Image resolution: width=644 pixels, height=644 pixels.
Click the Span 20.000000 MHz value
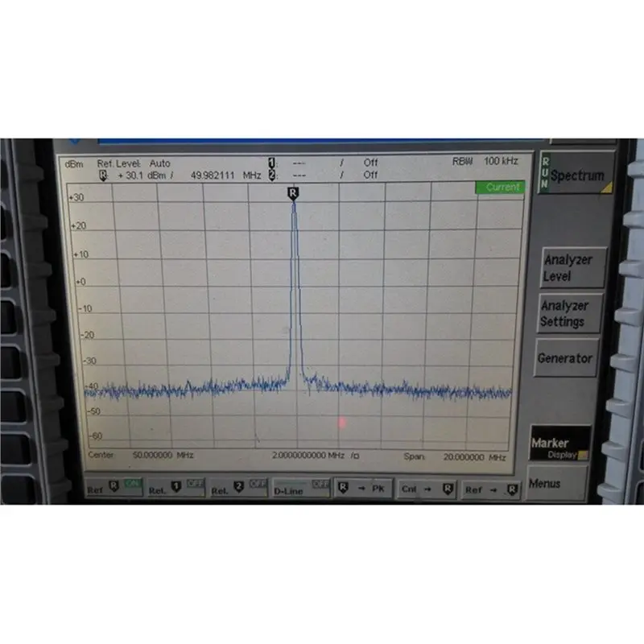click(474, 457)
